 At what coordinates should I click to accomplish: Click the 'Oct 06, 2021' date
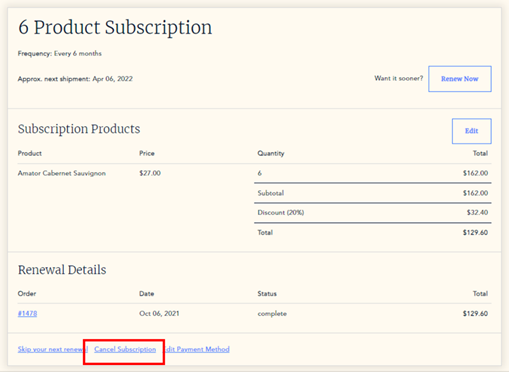(x=159, y=314)
